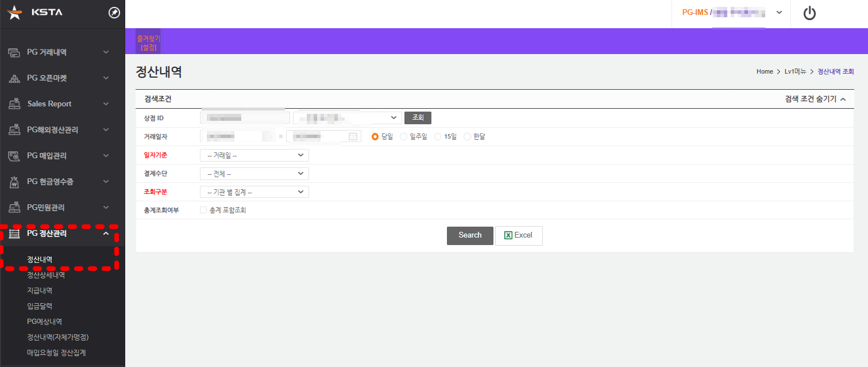Open the 조회구분 기관 별 집계 dropdown
Screen dimensions: 868x367
point(254,192)
